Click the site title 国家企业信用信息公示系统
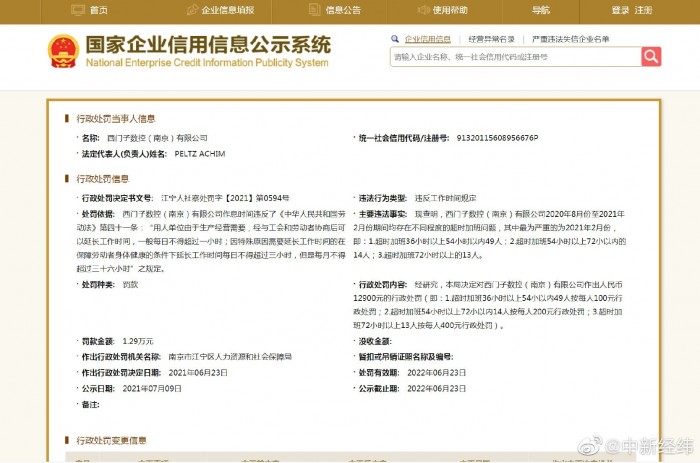 click(207, 45)
